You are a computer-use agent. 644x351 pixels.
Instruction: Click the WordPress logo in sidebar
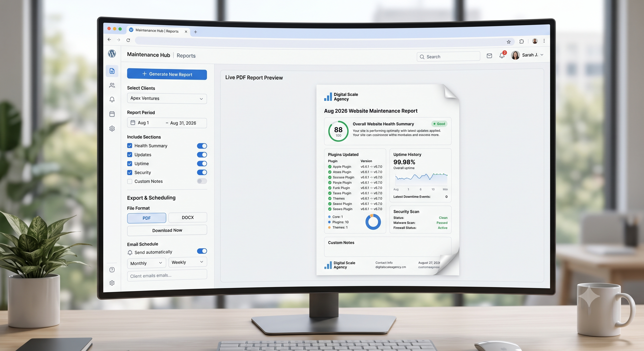pyautogui.click(x=112, y=53)
